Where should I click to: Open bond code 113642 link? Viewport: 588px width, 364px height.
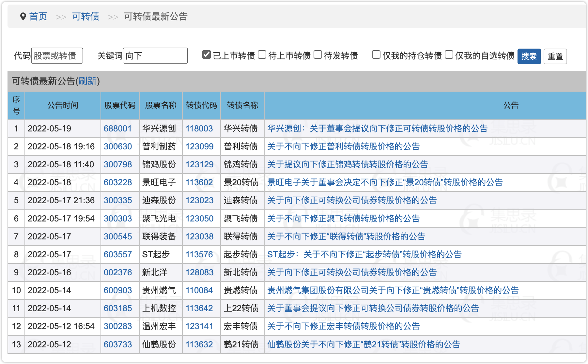(199, 308)
